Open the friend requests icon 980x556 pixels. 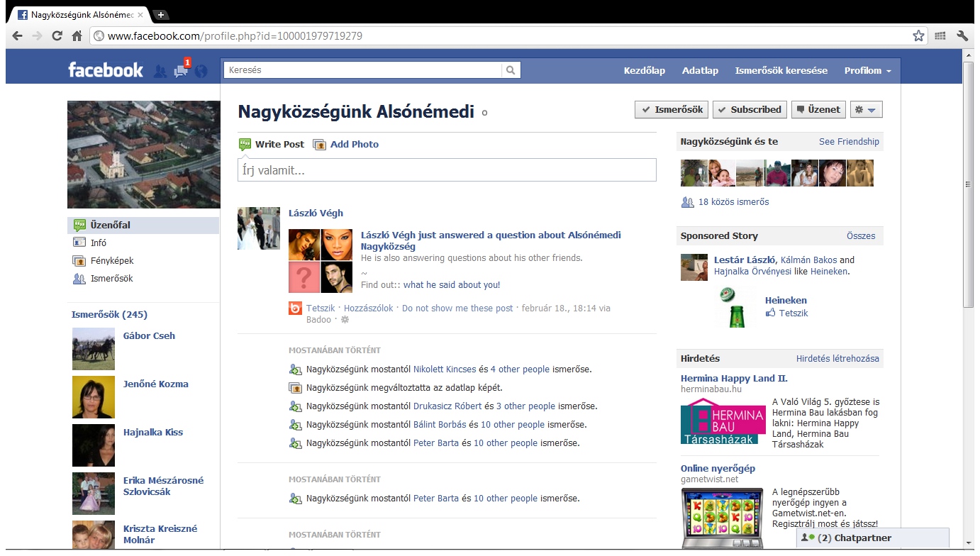(x=160, y=71)
